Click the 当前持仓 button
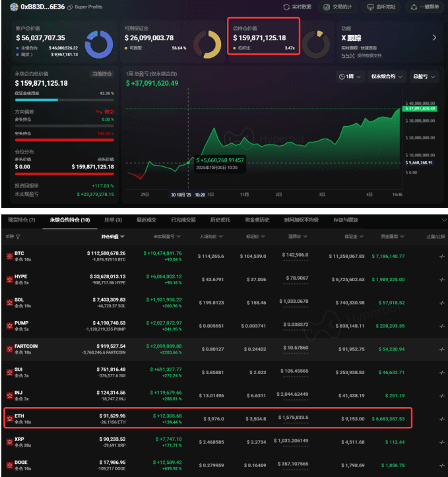Image resolution: width=448 pixels, height=477 pixels. point(102,73)
